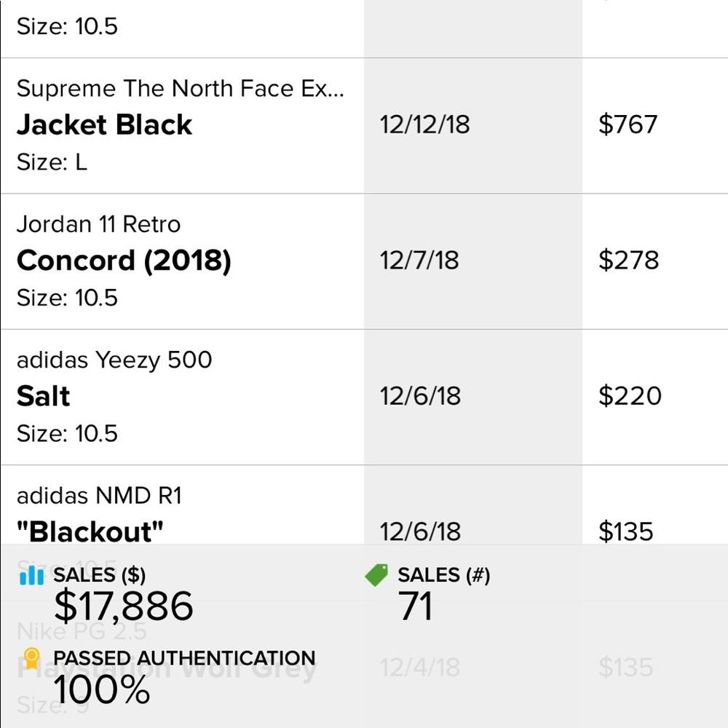
Task: Click the SALES (#) label
Action: pyautogui.click(x=443, y=576)
